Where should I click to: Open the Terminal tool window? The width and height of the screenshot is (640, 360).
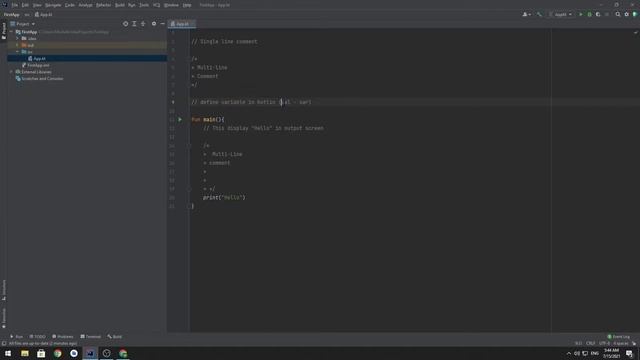(91, 337)
